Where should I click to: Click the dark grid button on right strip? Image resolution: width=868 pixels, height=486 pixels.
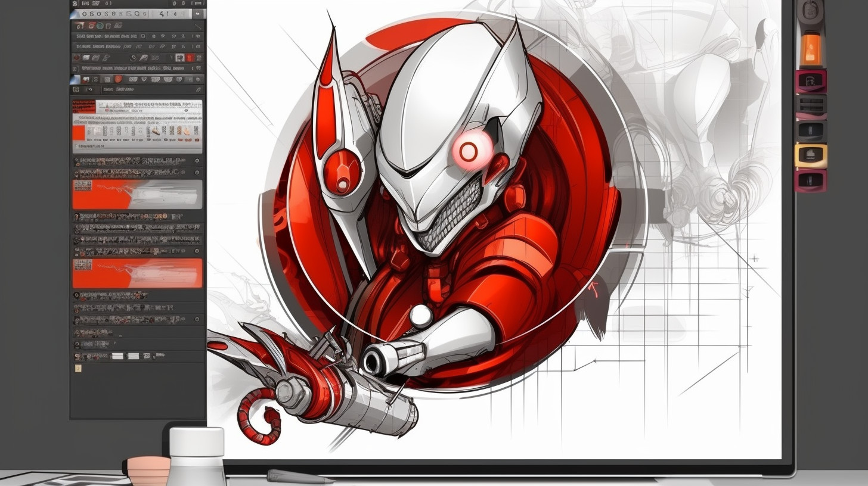point(811,107)
